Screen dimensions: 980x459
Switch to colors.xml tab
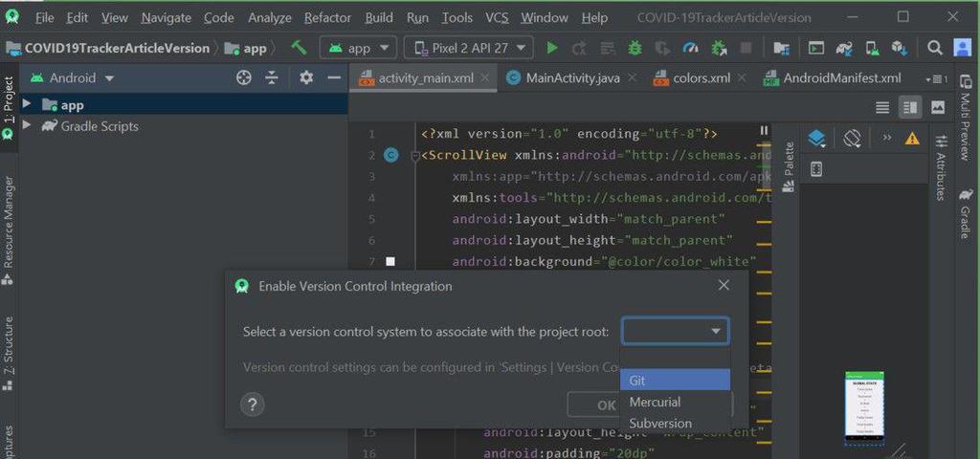click(x=700, y=78)
